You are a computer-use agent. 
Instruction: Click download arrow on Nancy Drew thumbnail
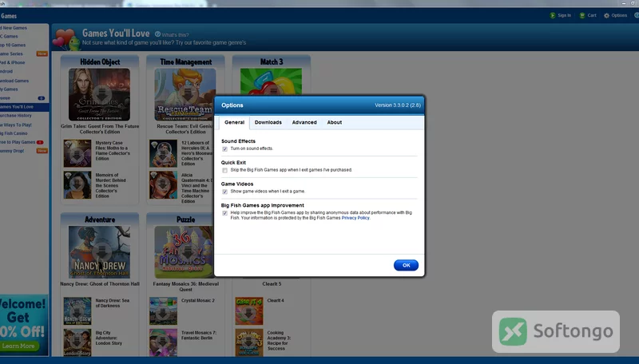101,252
